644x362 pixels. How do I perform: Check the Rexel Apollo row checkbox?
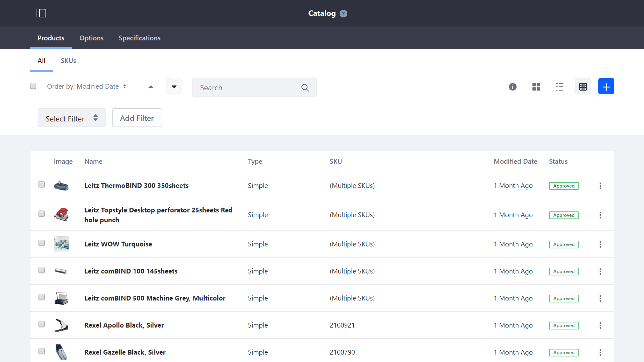(x=42, y=324)
